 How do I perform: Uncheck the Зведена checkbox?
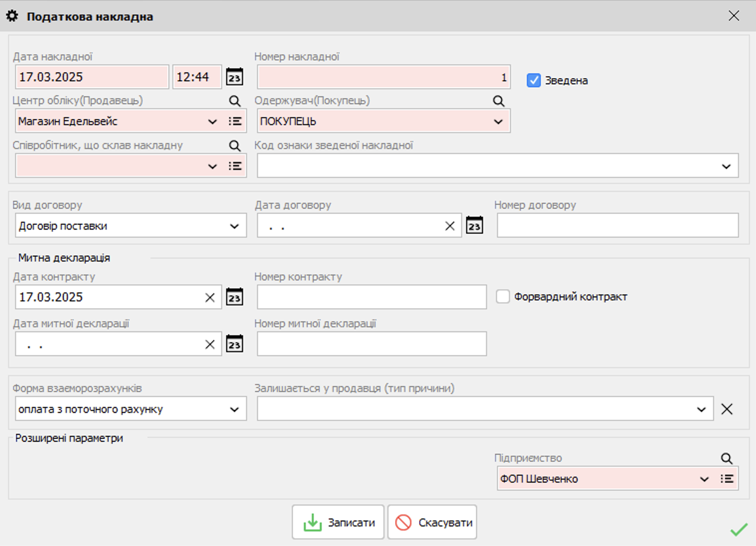pos(533,80)
